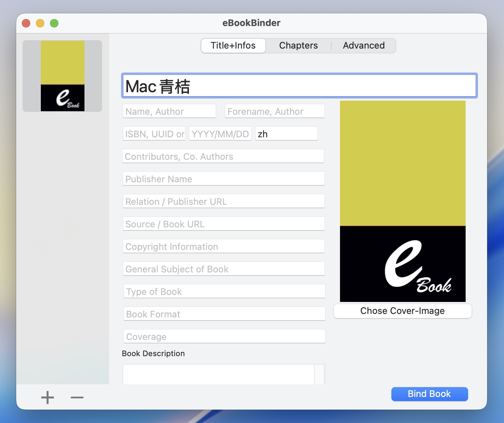
Task: Focus the book title field with Mac青桔
Action: [299, 86]
